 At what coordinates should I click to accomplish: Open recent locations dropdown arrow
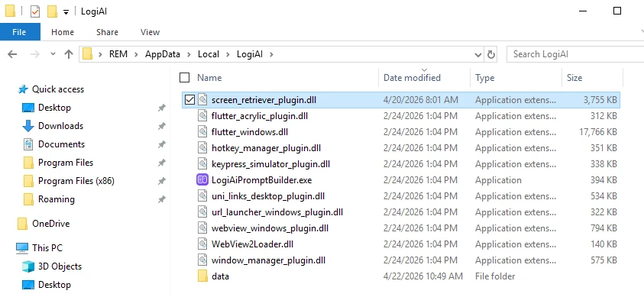(x=53, y=54)
